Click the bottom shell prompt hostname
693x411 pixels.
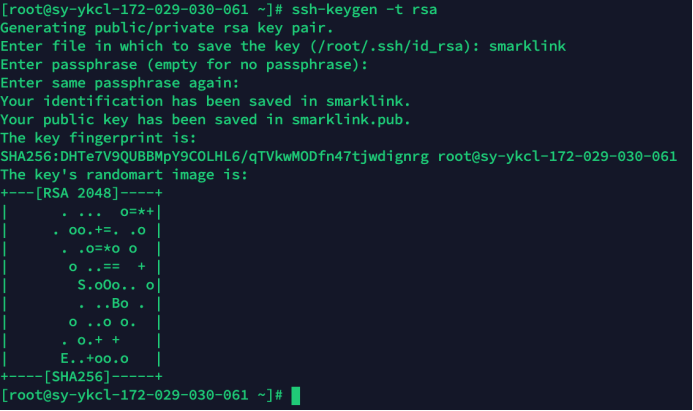tap(128, 395)
